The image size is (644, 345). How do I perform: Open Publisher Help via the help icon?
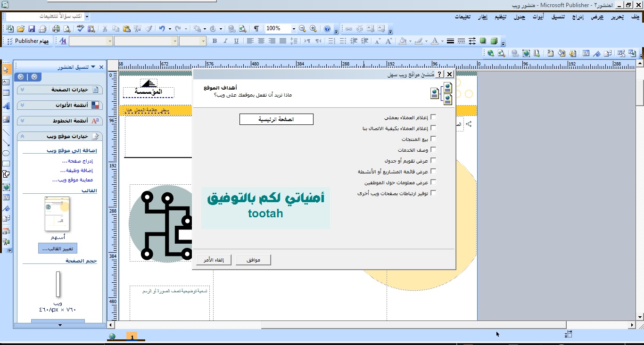pyautogui.click(x=327, y=29)
